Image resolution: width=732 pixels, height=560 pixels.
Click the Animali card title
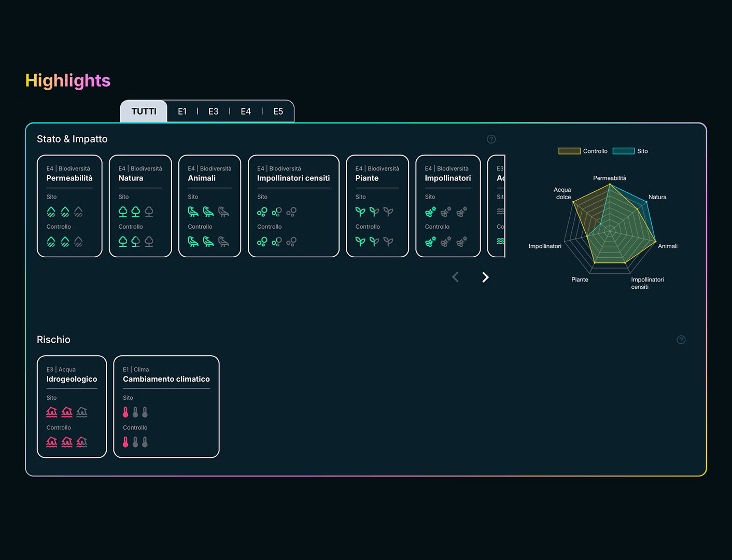point(202,178)
